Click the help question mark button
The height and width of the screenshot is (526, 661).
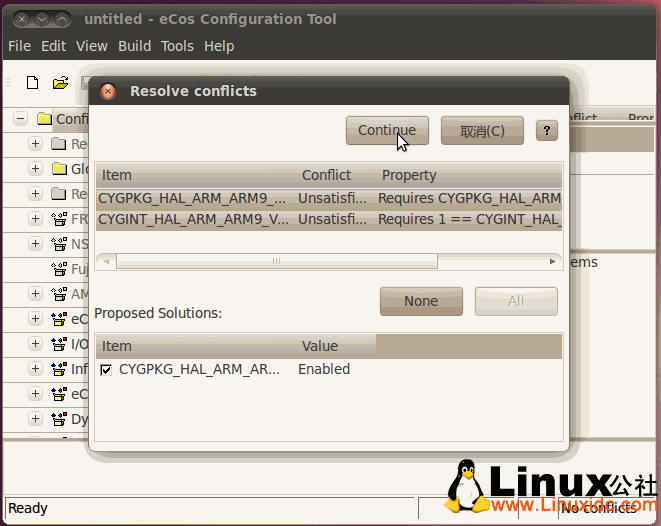[546, 130]
